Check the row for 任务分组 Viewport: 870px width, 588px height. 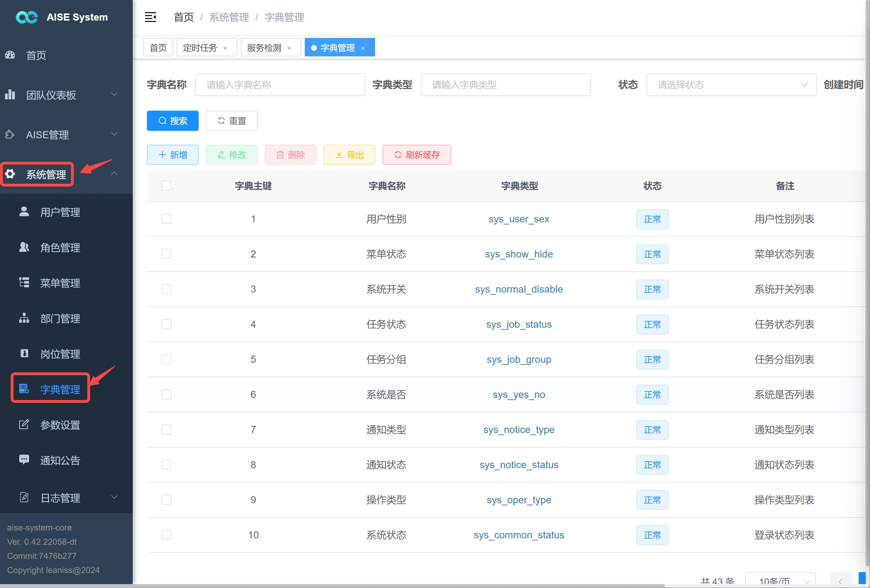(x=166, y=359)
